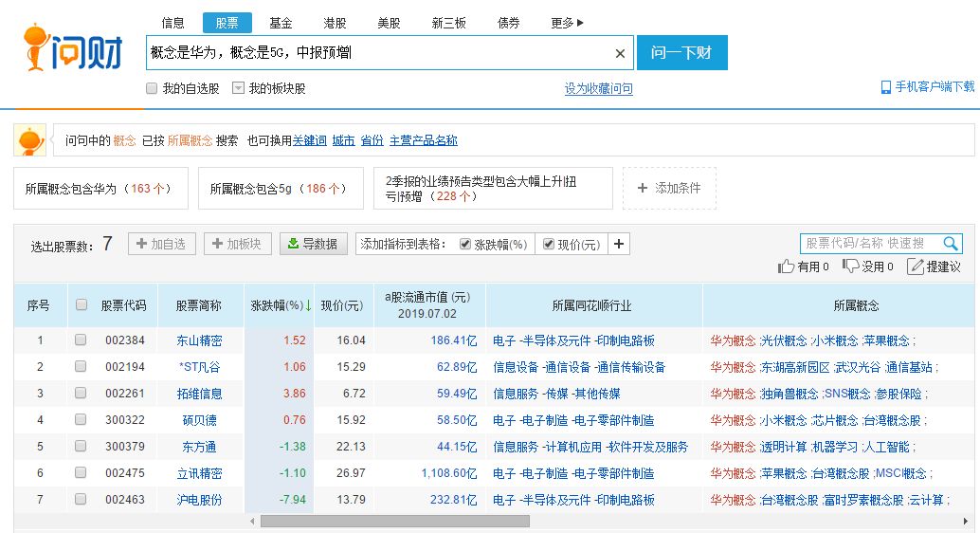Click the scrollbar right arrow
Screen dimensions: 980x533
(966, 521)
